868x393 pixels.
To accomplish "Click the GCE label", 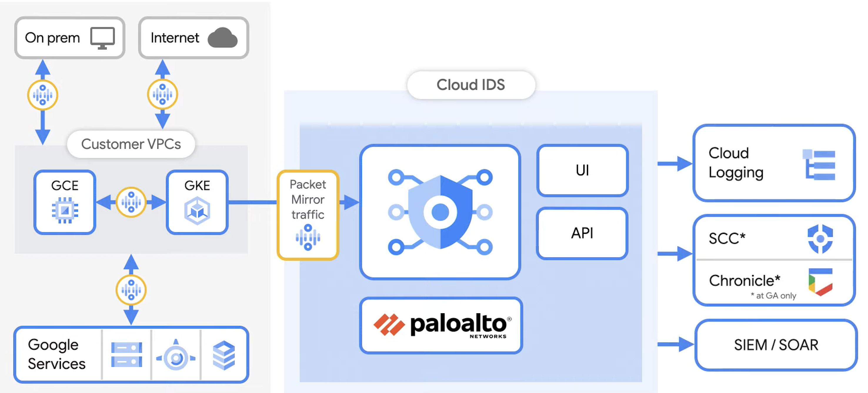I will pyautogui.click(x=65, y=185).
